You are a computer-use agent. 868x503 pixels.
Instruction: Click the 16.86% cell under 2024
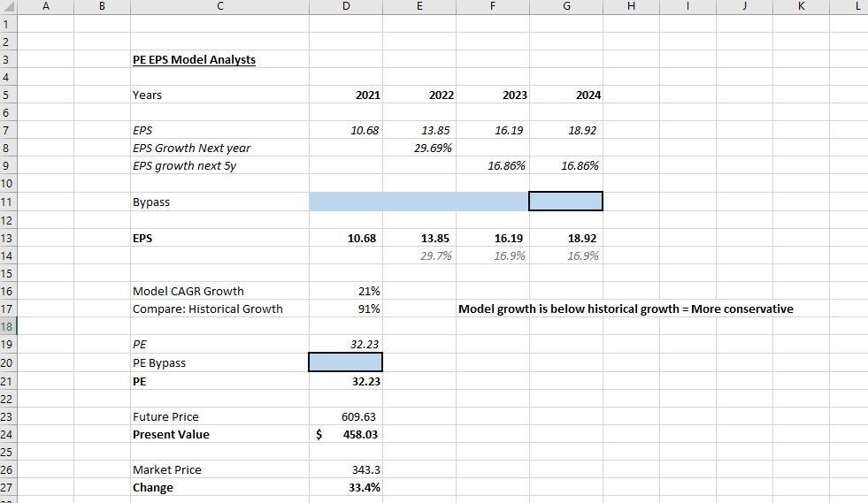pyautogui.click(x=566, y=165)
